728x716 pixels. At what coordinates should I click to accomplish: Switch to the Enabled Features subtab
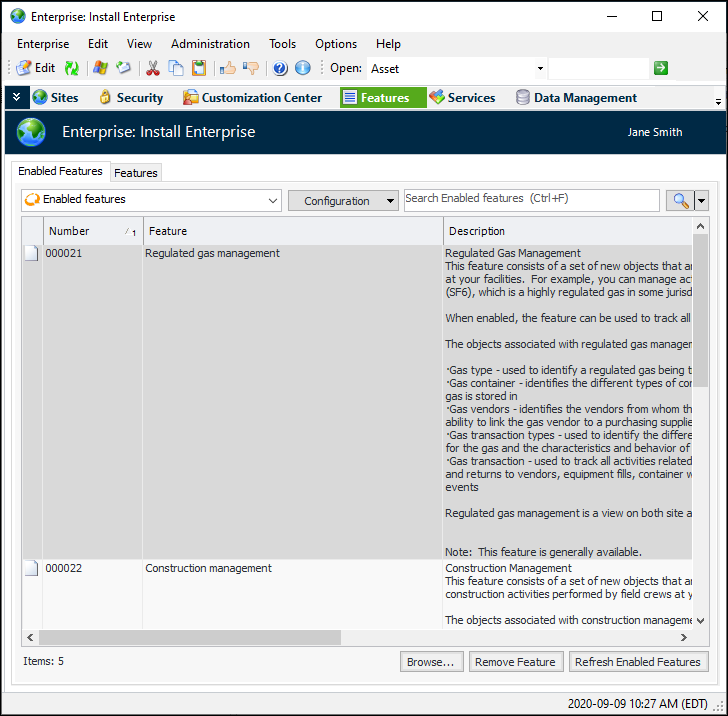60,171
